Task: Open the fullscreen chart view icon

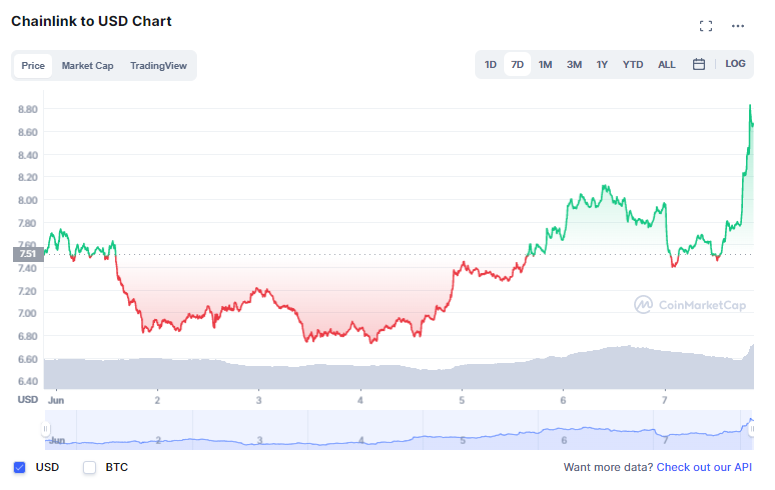Action: pyautogui.click(x=706, y=26)
